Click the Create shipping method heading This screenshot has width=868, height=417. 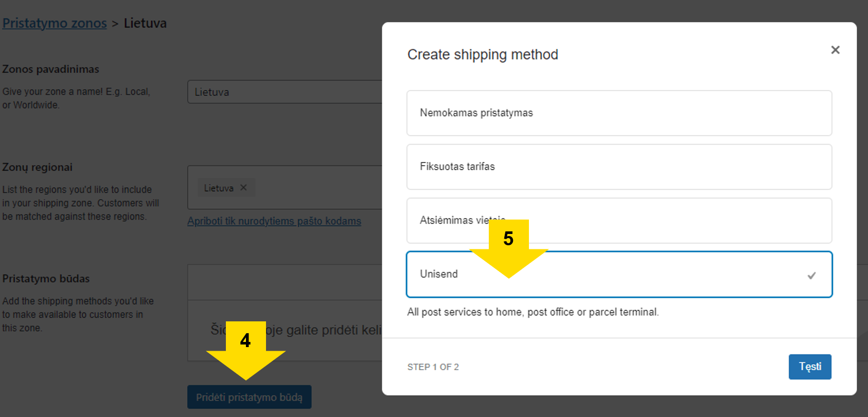(483, 55)
